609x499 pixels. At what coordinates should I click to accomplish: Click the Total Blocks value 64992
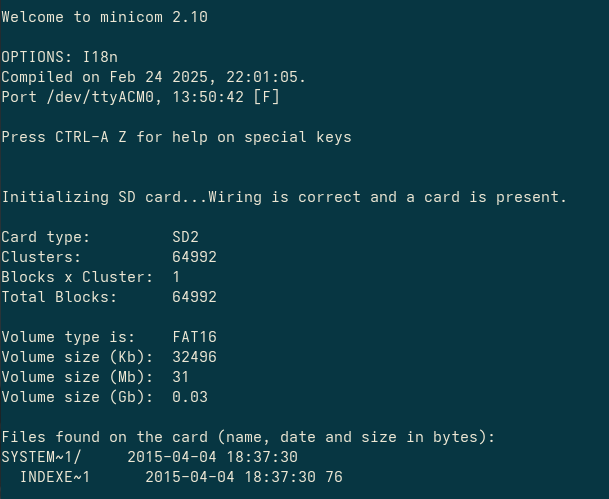pos(195,297)
